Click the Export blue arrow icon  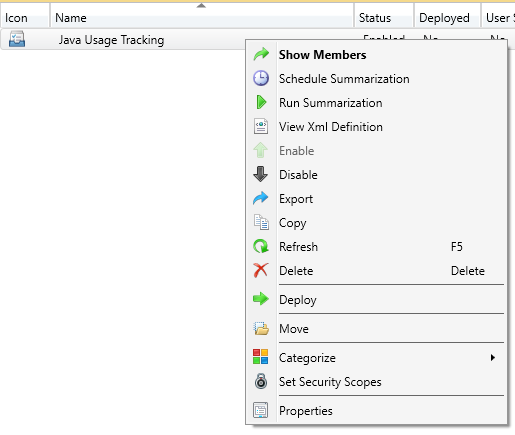pos(261,198)
